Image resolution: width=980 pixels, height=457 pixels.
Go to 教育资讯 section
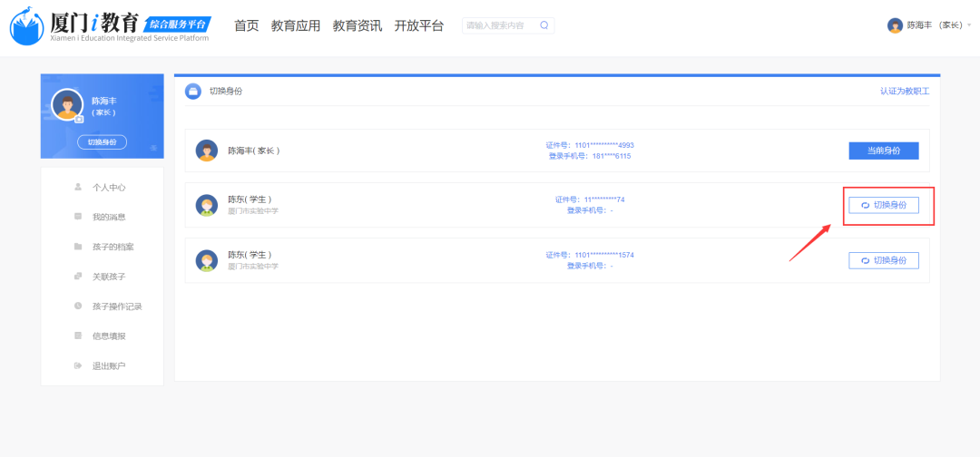point(357,25)
